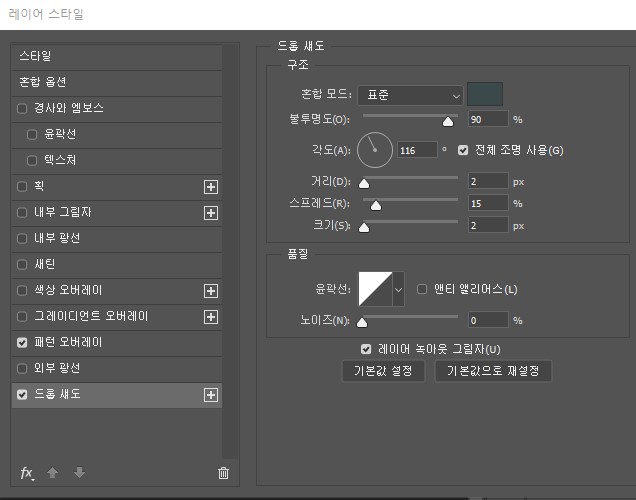Click the styles list vertical scrollbar

230,251
